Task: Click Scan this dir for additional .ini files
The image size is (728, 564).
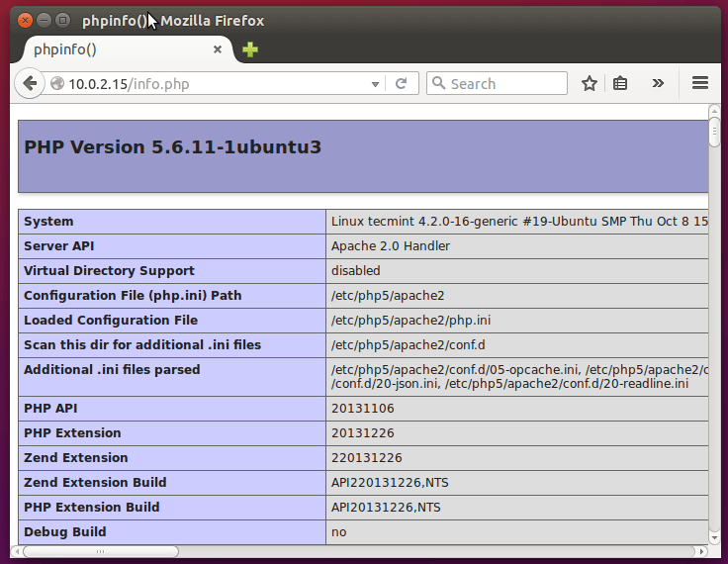Action: (142, 344)
